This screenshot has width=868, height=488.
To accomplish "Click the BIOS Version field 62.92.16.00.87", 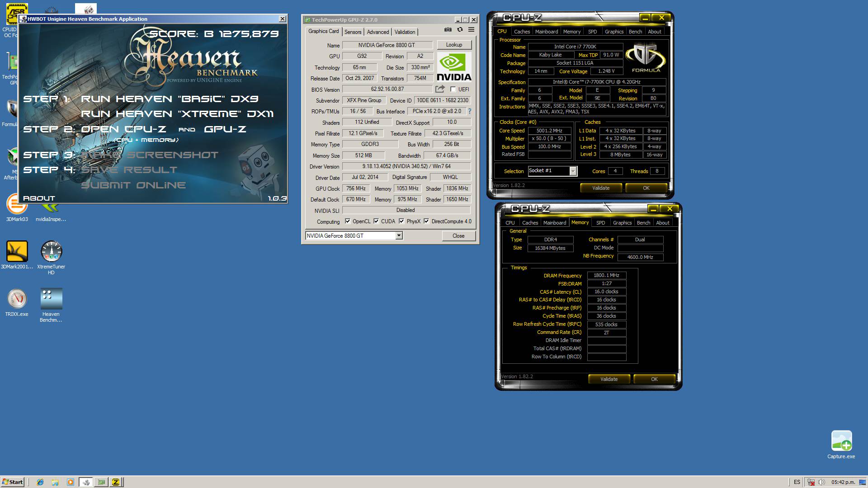I will (387, 89).
